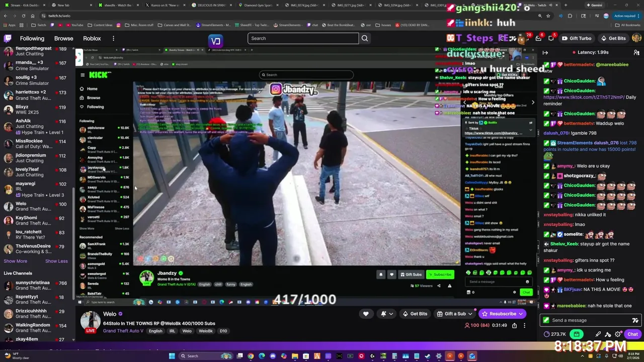
Task: Select the WeloBk stream tag
Action: coord(206,331)
